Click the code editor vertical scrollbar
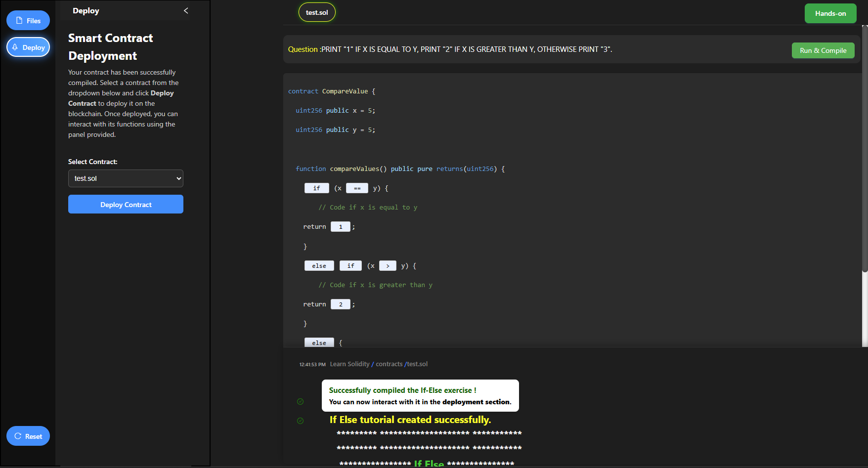 pos(865,148)
